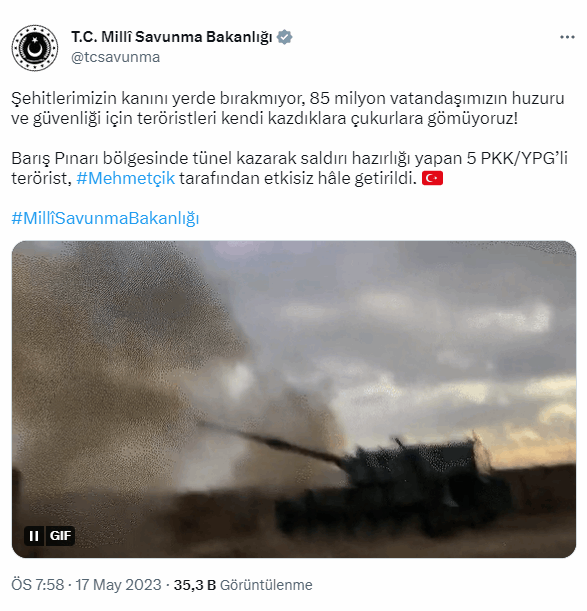Screen dimensions: 587x611
Task: Open the T.C. Millî Savunma Bakanlığı profile name
Action: point(172,37)
